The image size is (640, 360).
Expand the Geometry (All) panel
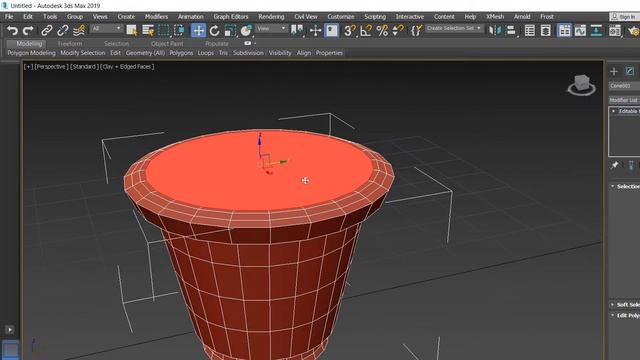[145, 53]
